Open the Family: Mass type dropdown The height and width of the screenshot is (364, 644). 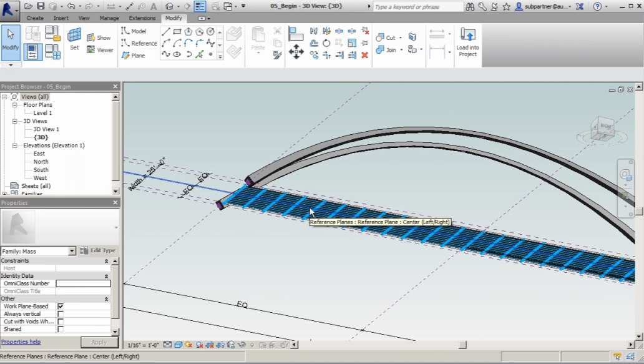click(72, 251)
